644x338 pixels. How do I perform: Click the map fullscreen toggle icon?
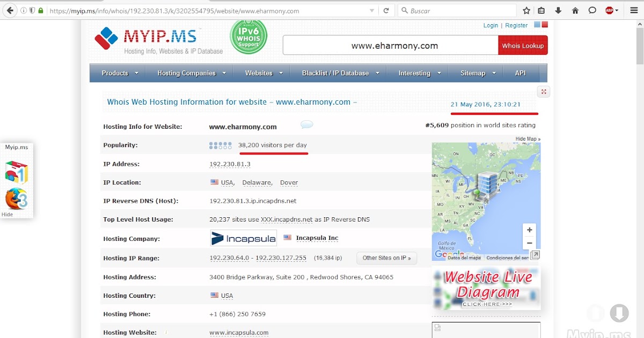535,255
